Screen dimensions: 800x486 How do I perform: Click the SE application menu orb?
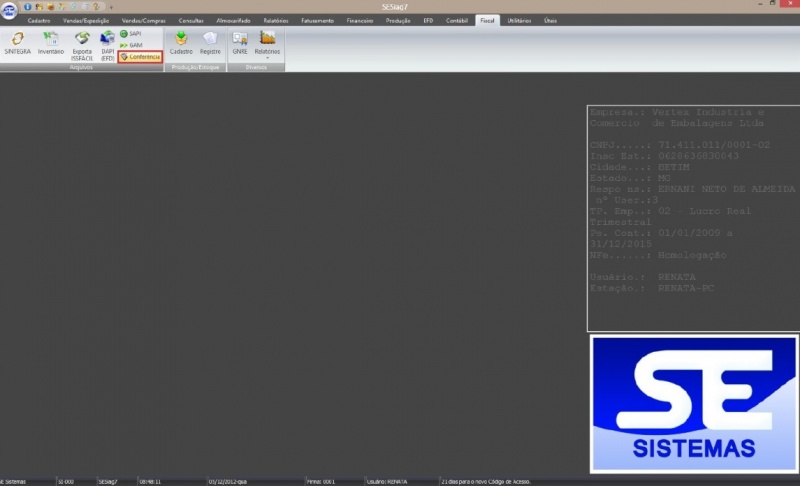coord(9,10)
